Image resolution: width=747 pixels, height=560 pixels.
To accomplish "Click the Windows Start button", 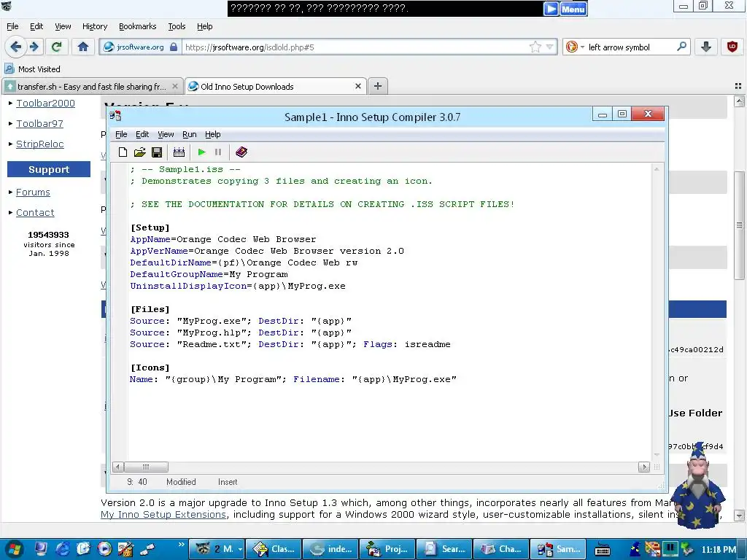I will 15,549.
